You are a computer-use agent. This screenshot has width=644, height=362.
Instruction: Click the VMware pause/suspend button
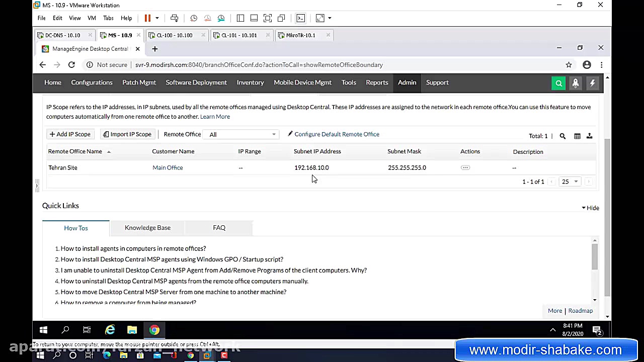pyautogui.click(x=147, y=18)
